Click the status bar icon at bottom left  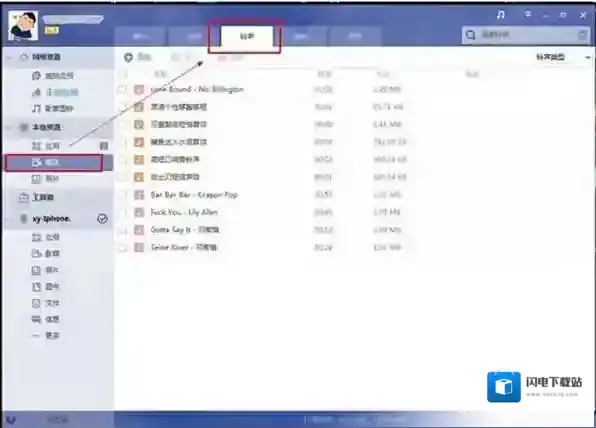(x=11, y=420)
